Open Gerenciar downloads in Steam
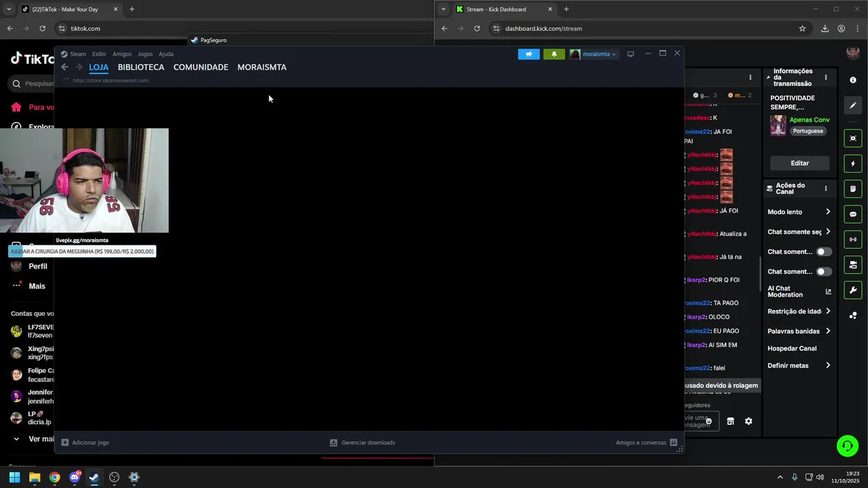Screen dimensions: 868x488 362,443
